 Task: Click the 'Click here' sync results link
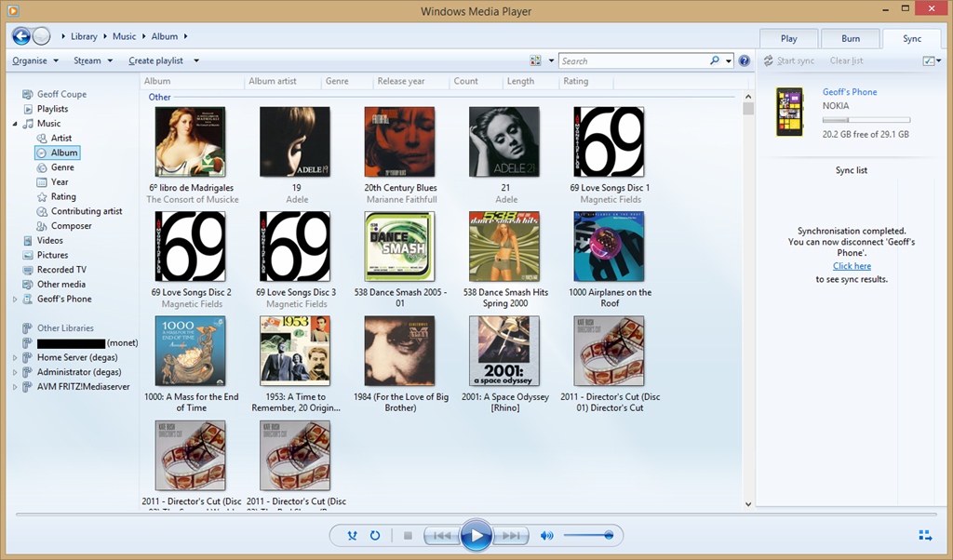852,266
